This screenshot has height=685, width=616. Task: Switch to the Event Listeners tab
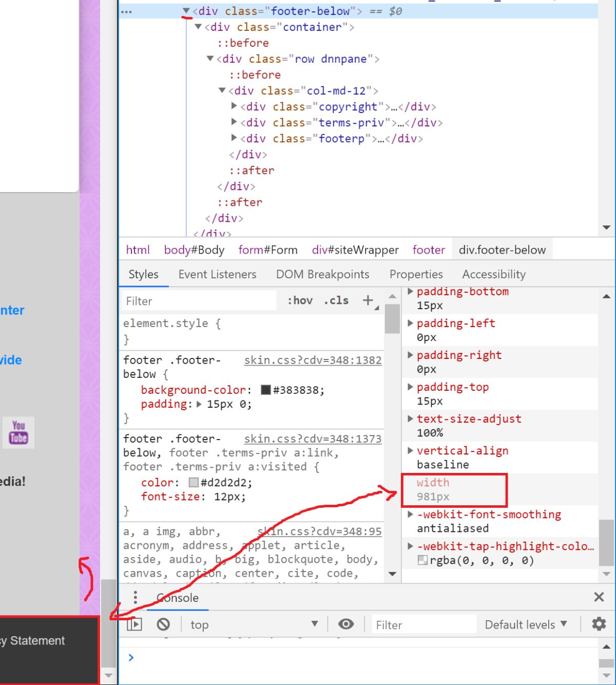217,274
